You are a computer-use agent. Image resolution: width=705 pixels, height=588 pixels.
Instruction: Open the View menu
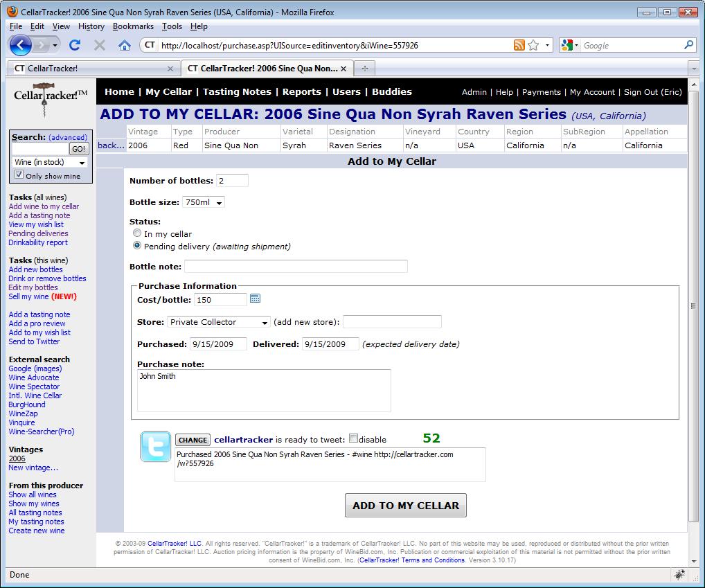61,26
